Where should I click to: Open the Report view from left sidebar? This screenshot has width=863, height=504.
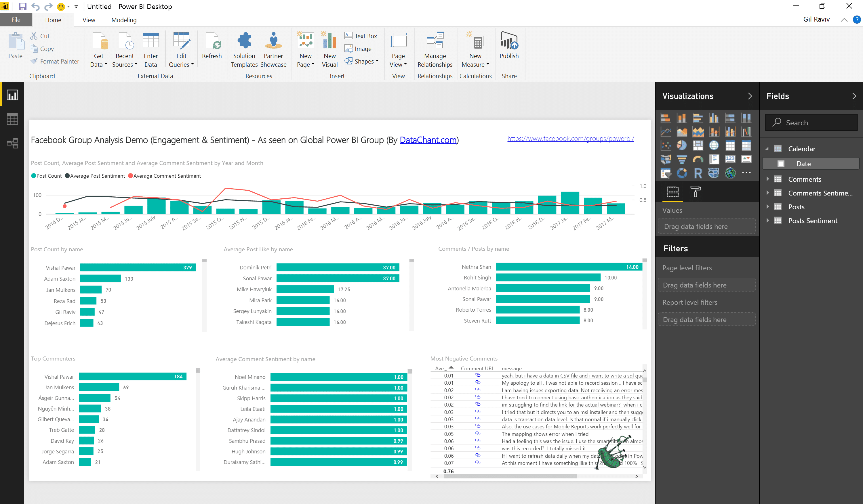point(12,95)
